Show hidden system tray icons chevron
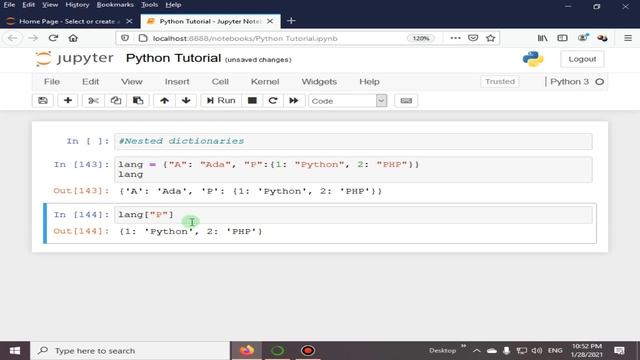640x360 pixels. point(477,351)
